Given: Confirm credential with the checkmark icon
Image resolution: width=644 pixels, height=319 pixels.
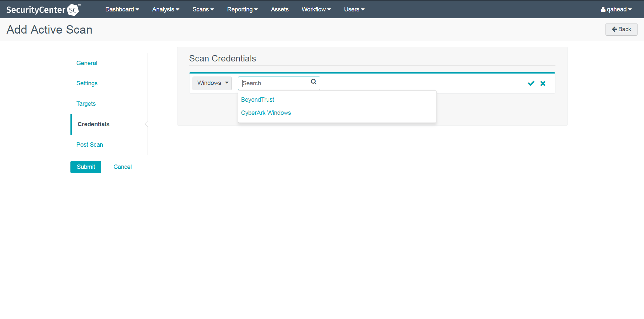Looking at the screenshot, I should click(531, 83).
